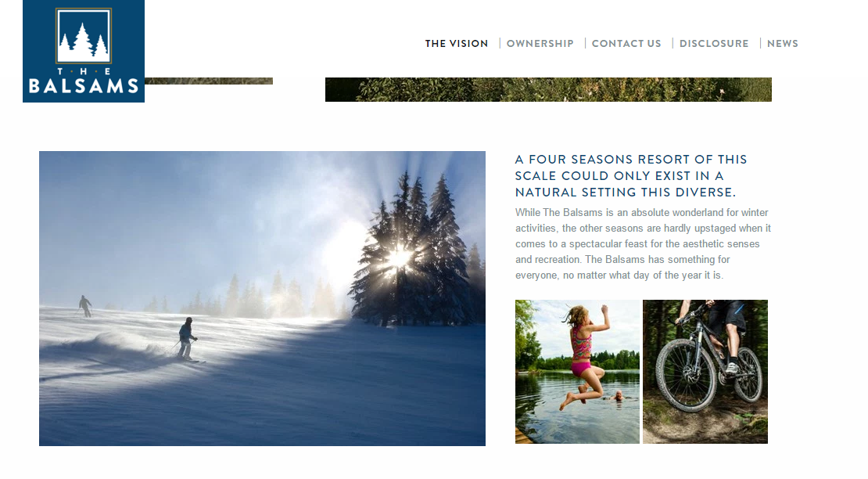Screen dimensions: 868x479
Task: Click the paragraph starting 'While The Balsams'
Action: point(643,243)
